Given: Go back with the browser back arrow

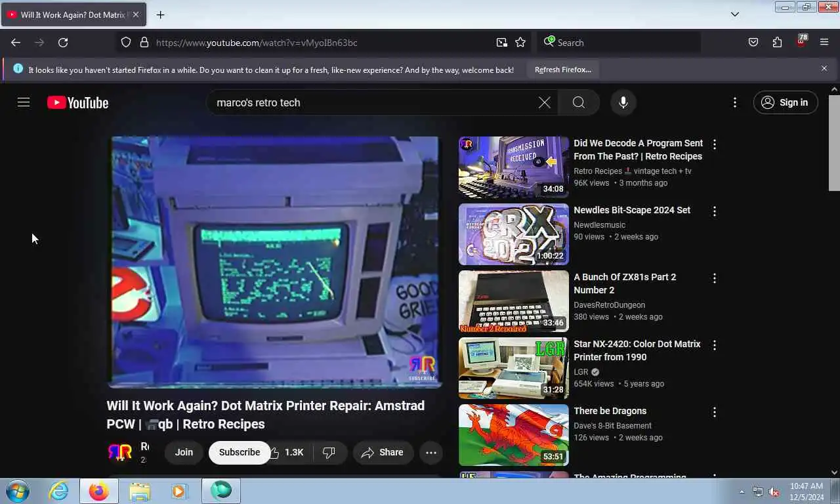Looking at the screenshot, I should (x=16, y=43).
